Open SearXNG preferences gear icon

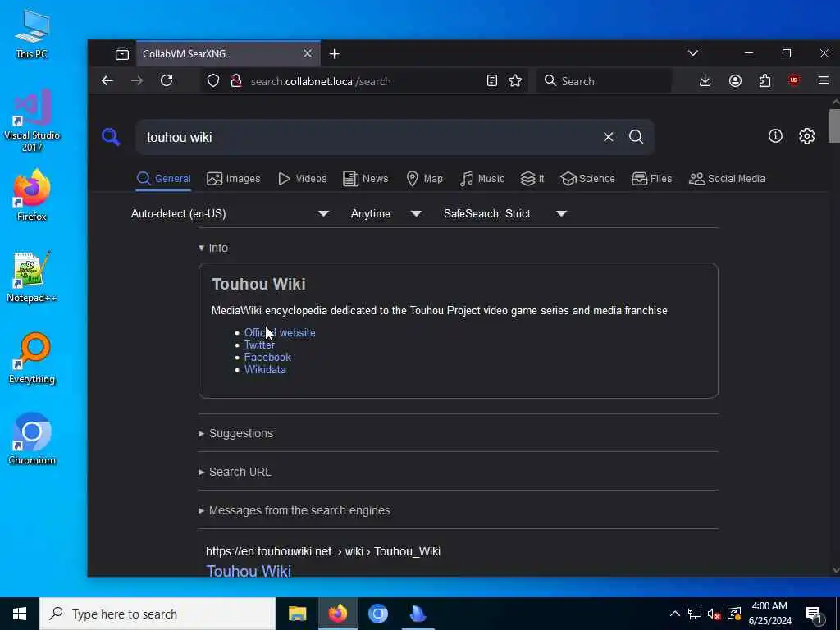[x=807, y=136]
